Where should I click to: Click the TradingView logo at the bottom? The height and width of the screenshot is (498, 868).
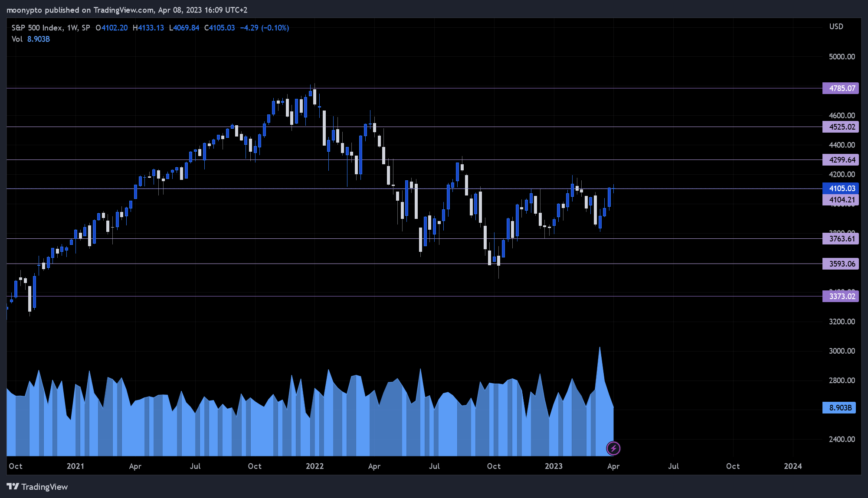point(37,487)
